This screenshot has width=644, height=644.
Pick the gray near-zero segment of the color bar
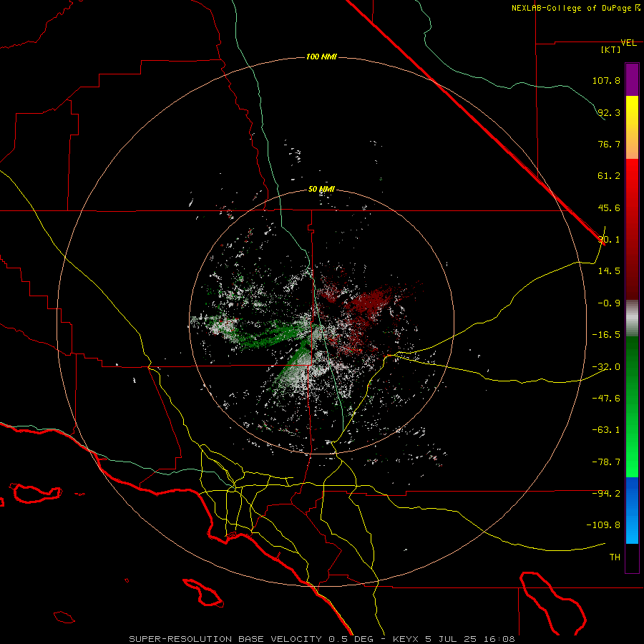(x=632, y=318)
